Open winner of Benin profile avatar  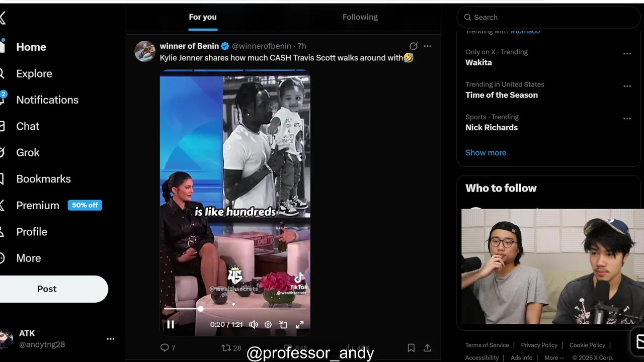click(145, 51)
